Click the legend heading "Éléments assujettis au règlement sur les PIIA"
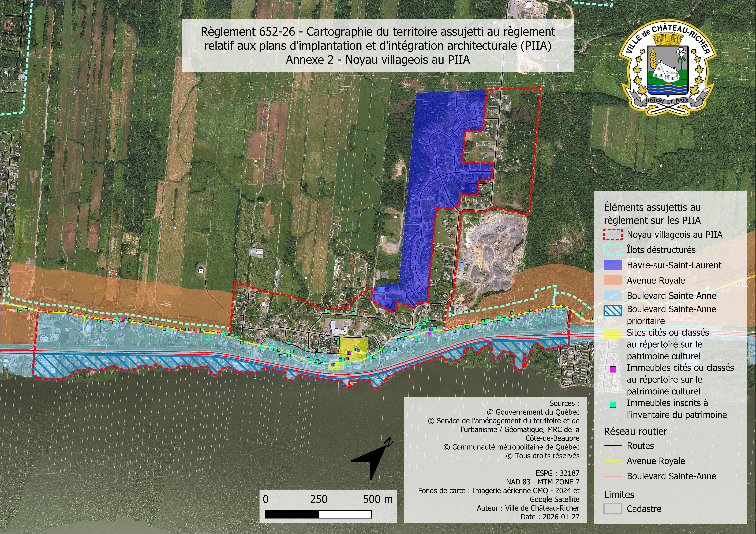 click(x=652, y=214)
